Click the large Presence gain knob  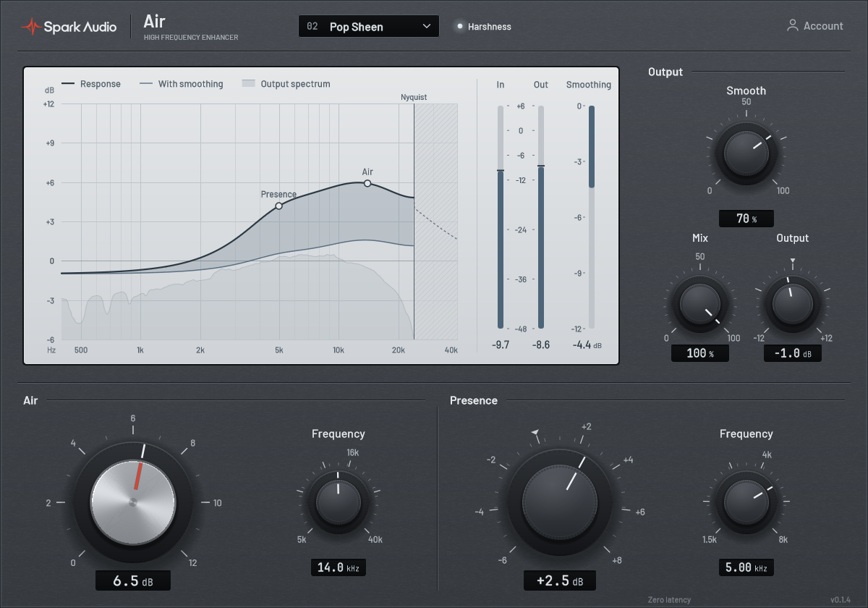pos(559,502)
